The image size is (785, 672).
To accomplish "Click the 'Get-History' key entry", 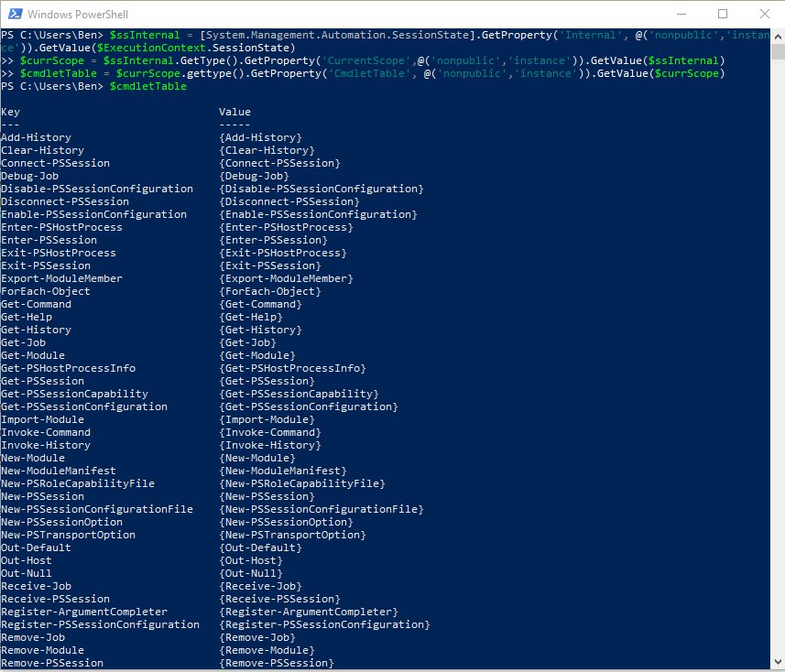I will point(36,330).
